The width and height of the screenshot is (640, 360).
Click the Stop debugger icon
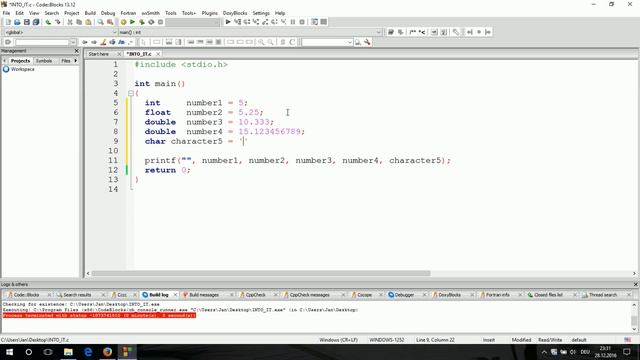point(302,22)
